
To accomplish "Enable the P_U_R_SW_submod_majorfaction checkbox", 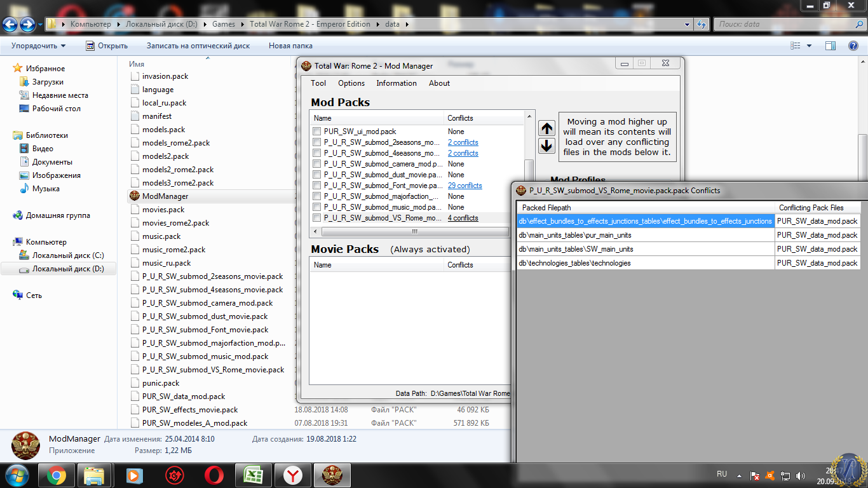I will (316, 196).
